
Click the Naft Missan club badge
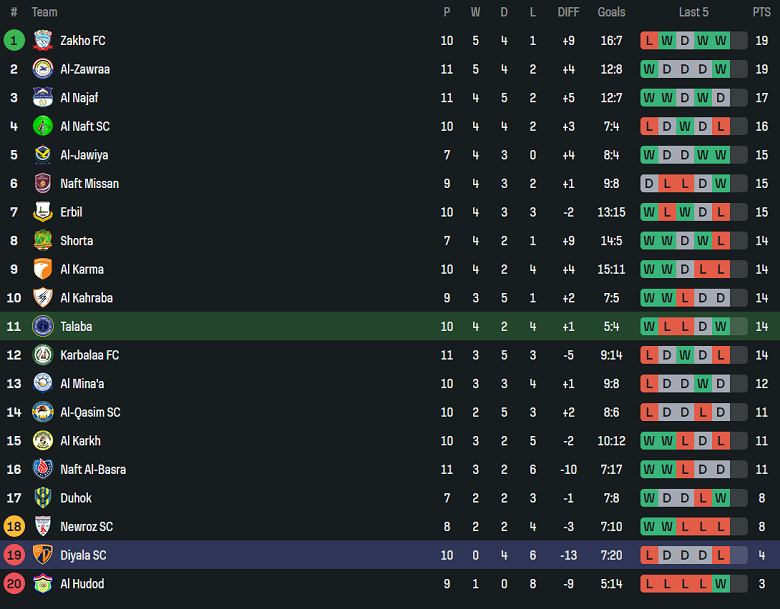(42, 183)
